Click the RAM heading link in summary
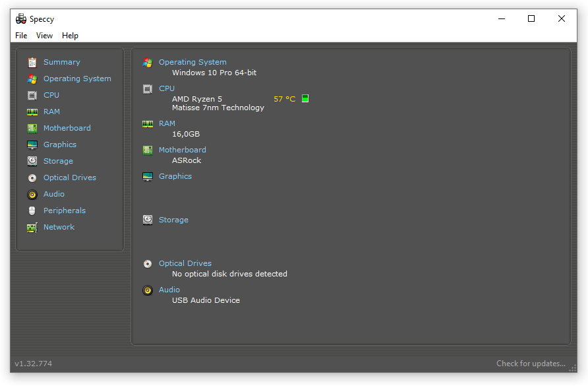This screenshot has width=588, height=386. tap(167, 123)
